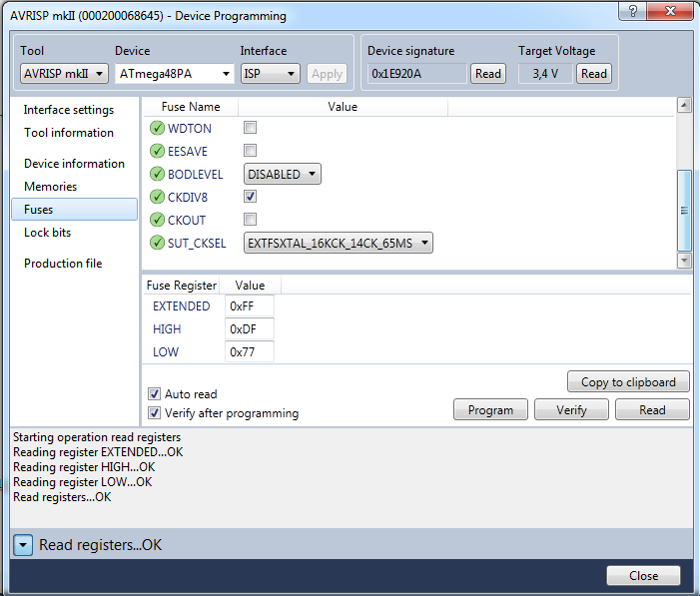The height and width of the screenshot is (596, 700).
Task: Click the help question mark button
Action: pos(632,11)
